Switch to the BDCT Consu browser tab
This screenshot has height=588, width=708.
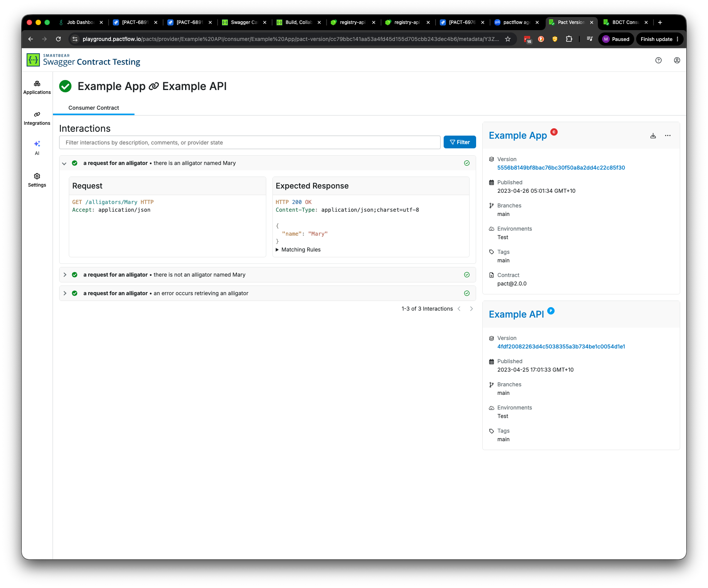tap(626, 22)
